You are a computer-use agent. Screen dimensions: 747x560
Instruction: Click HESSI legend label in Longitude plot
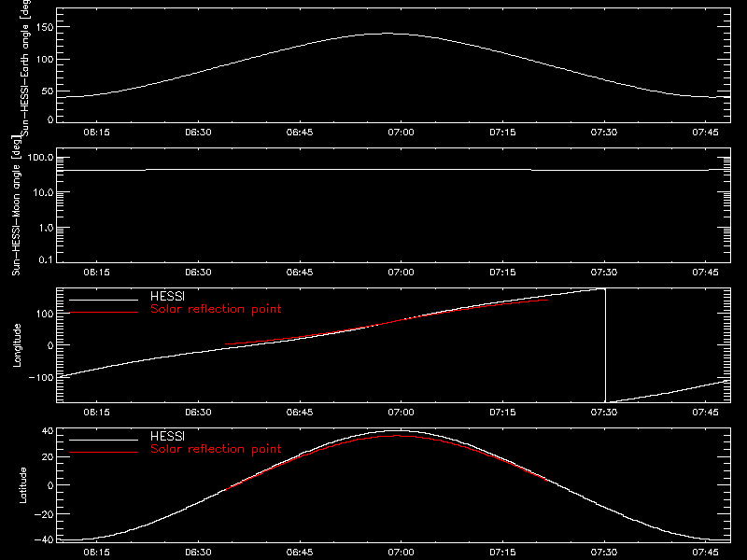(x=168, y=296)
